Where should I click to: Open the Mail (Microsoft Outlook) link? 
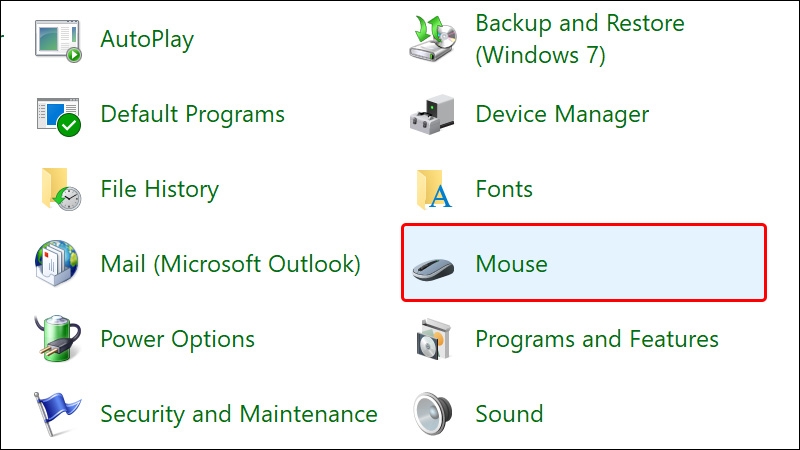[x=230, y=264]
